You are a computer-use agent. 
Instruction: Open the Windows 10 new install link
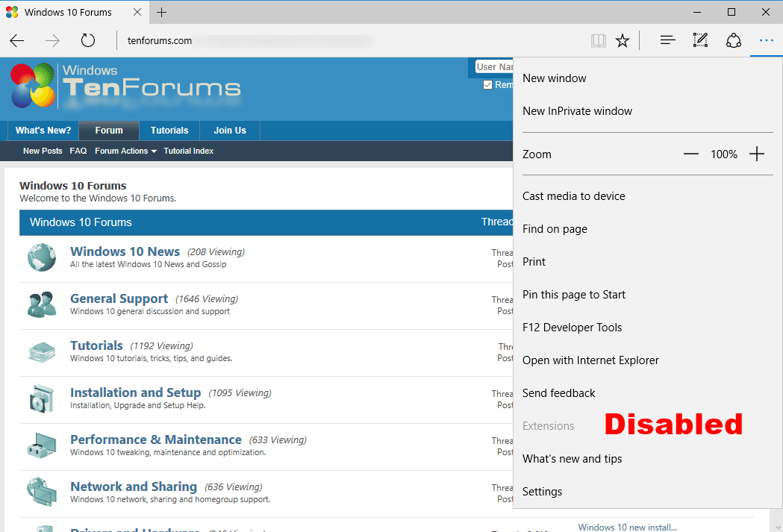click(x=627, y=527)
